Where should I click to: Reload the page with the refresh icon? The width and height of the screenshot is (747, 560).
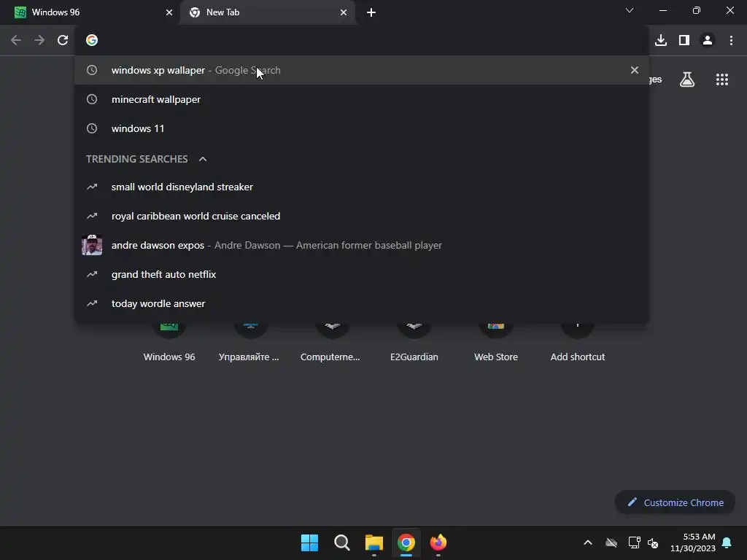63,41
